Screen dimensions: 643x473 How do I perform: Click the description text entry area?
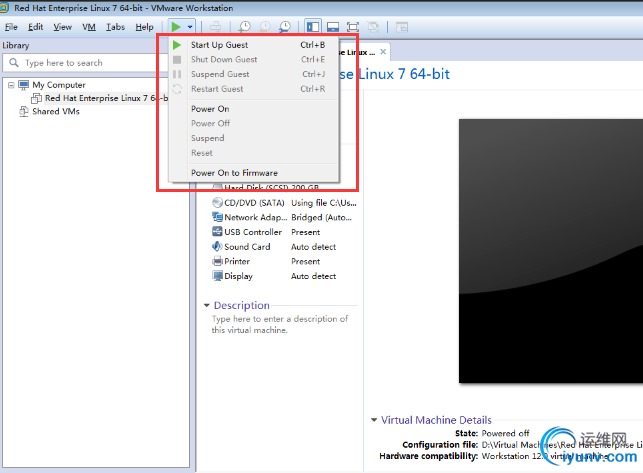point(280,324)
